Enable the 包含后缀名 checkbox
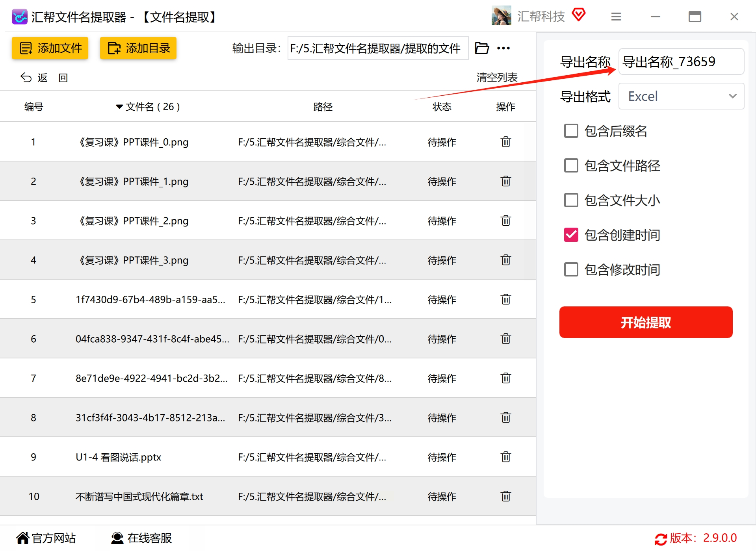756x551 pixels. (x=571, y=131)
